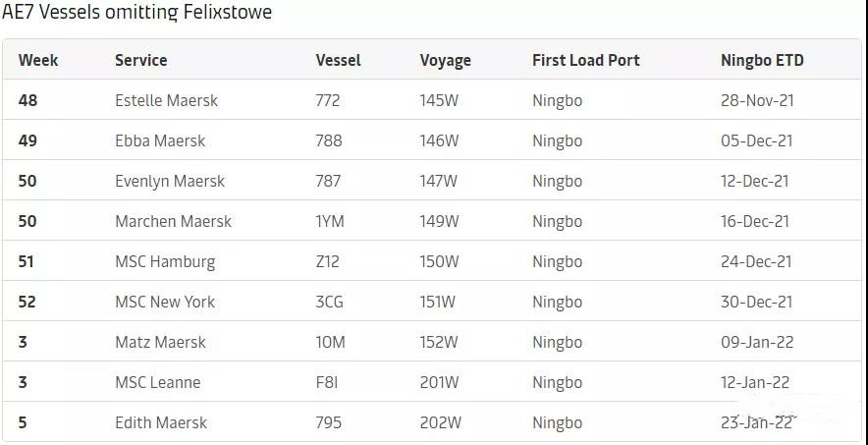Click the 28-Nov-21 ETD date

click(x=757, y=100)
